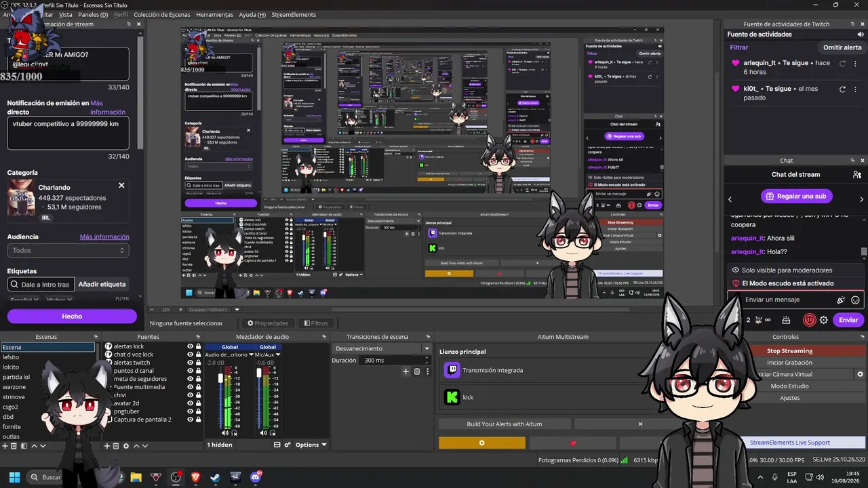
Task: Open Brave browser from taskbar
Action: coord(196,477)
